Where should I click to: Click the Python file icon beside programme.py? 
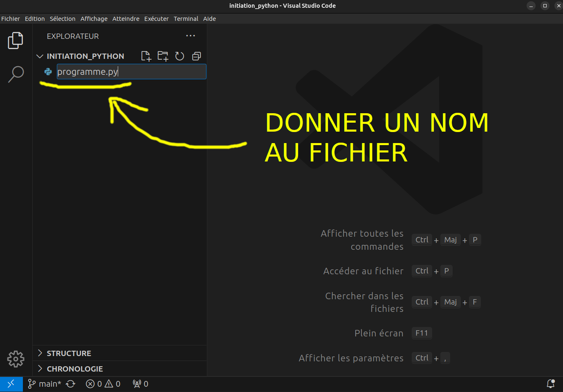point(48,72)
